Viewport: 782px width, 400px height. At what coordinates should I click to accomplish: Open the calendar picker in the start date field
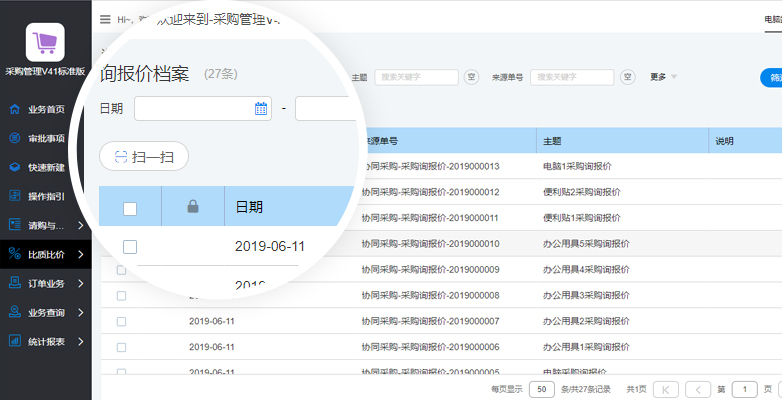[261, 108]
